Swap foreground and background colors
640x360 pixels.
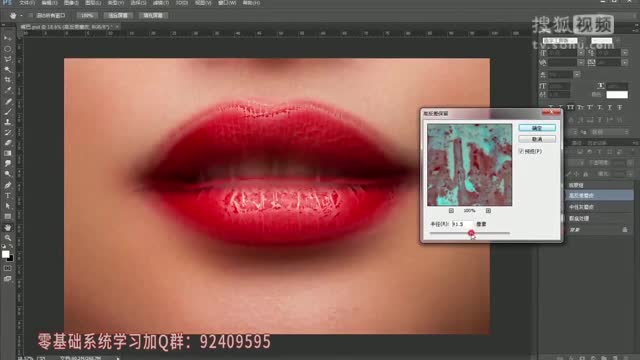pyautogui.click(x=11, y=246)
